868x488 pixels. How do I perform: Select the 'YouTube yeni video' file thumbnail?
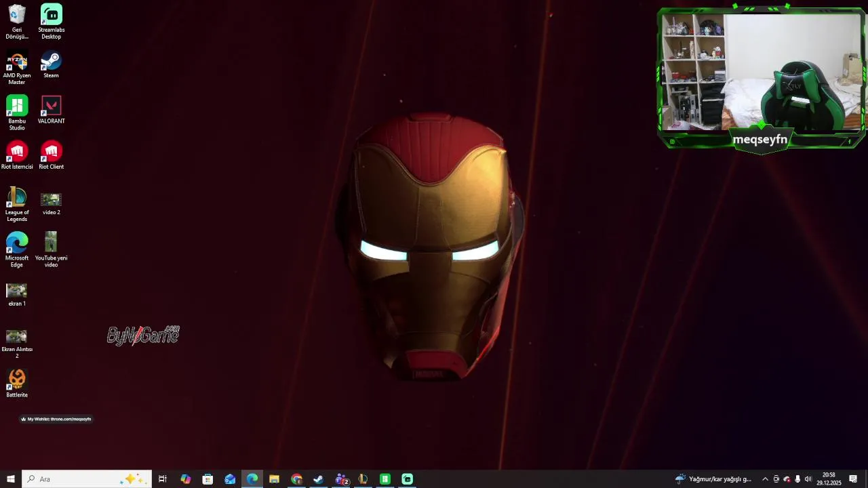pyautogui.click(x=52, y=249)
